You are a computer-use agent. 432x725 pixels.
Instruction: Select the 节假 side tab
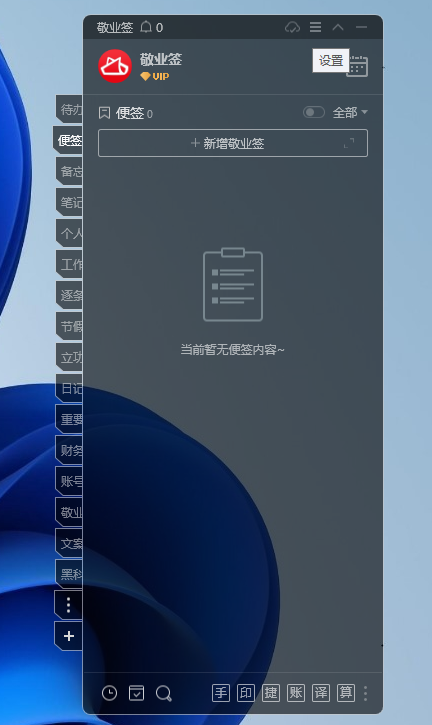[69, 326]
